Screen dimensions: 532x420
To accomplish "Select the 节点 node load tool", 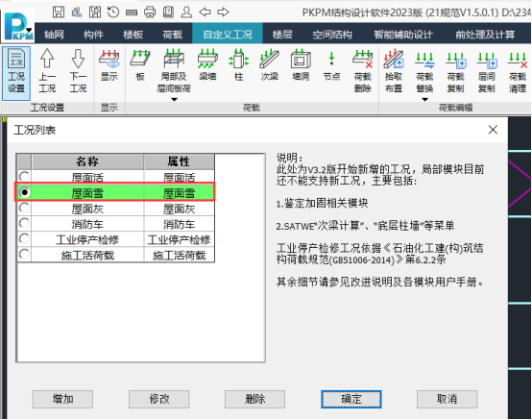I will 331,65.
